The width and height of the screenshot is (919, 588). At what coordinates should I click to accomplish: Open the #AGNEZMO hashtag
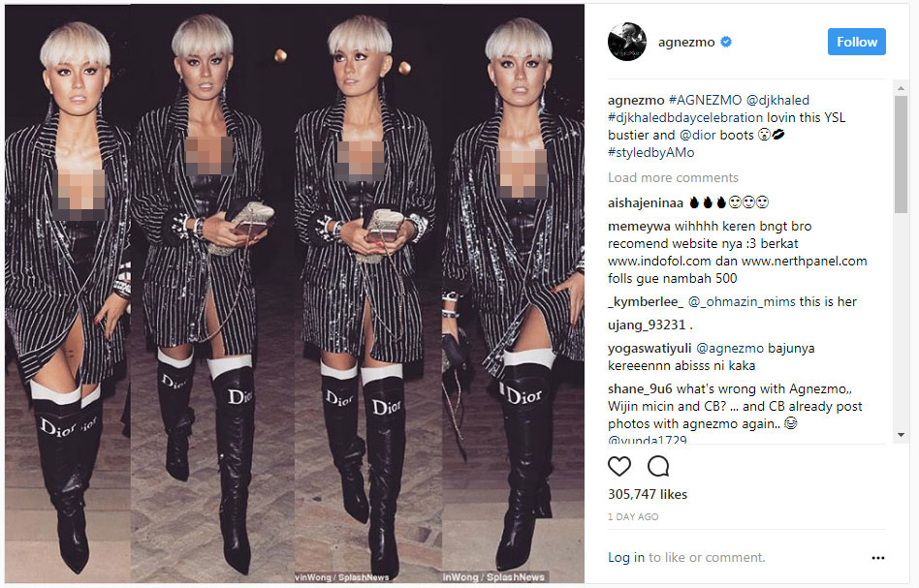[x=705, y=100]
